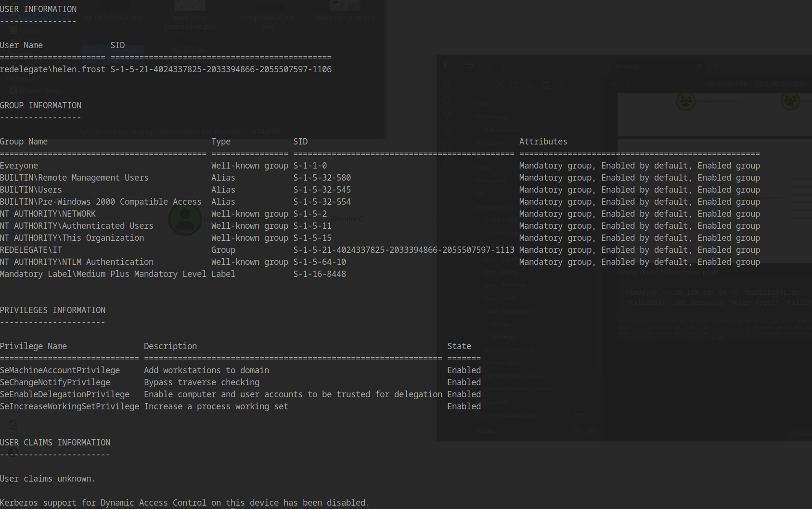This screenshot has height=509, width=812.
Task: Open a new tab with plus icon
Action: click(716, 66)
